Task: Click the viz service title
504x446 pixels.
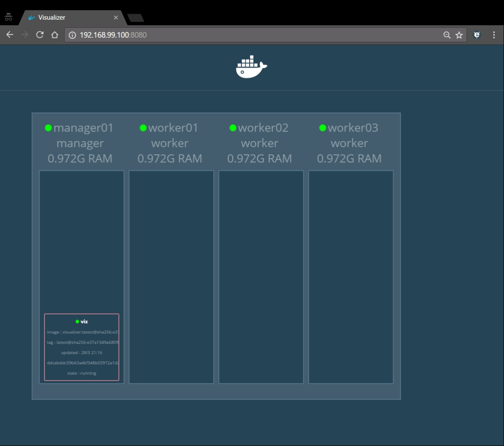Action: click(84, 322)
